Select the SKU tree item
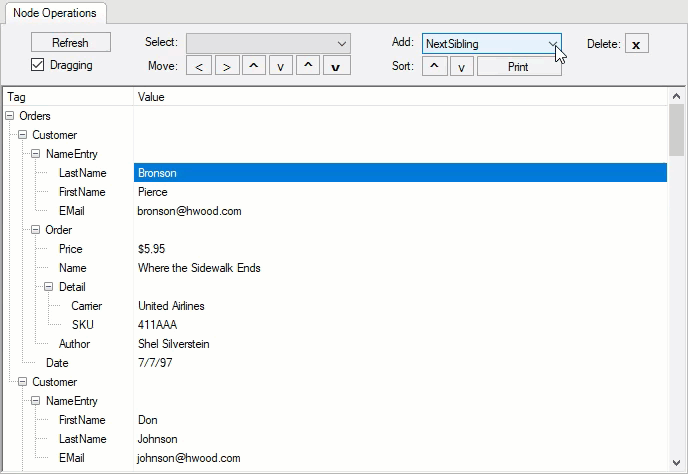Image resolution: width=688 pixels, height=474 pixels. [x=82, y=325]
